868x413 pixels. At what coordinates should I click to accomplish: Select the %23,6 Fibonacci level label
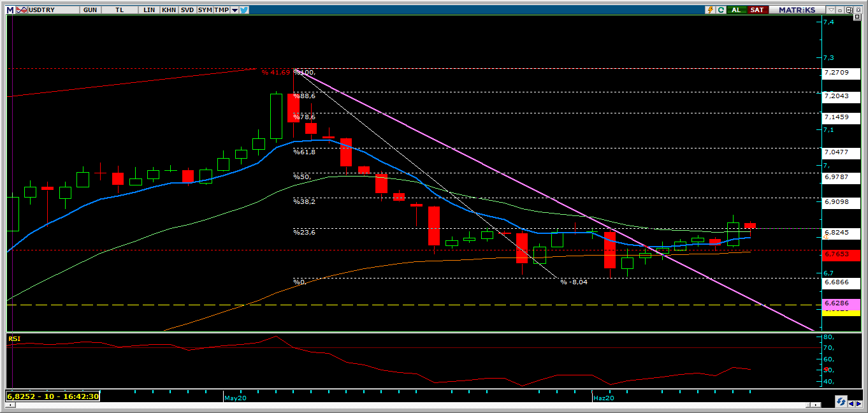[x=304, y=232]
